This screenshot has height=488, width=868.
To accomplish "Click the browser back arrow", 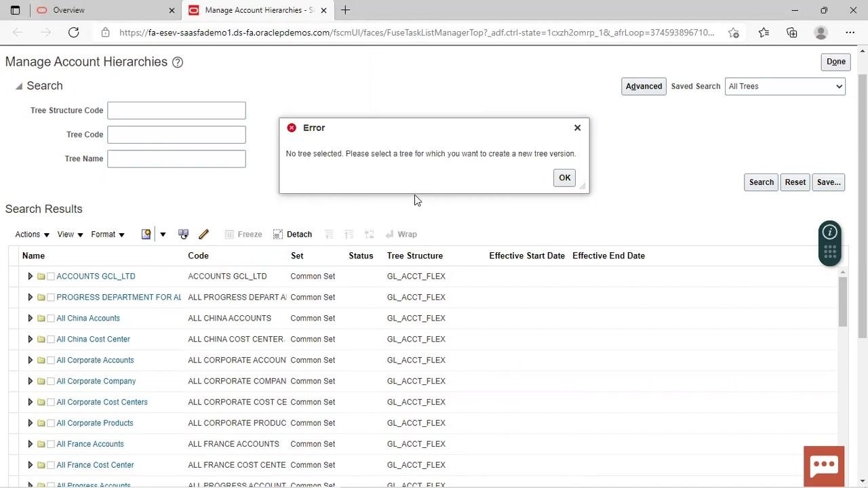I will pos(18,33).
